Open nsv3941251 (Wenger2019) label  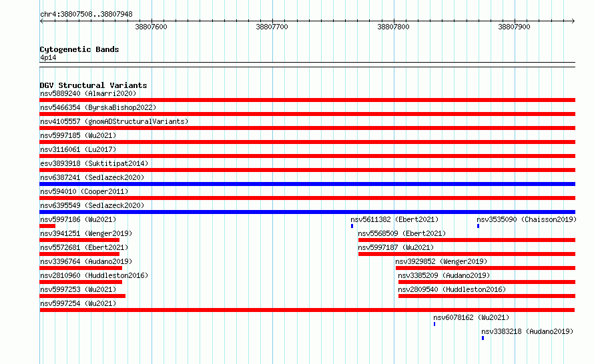pos(86,233)
